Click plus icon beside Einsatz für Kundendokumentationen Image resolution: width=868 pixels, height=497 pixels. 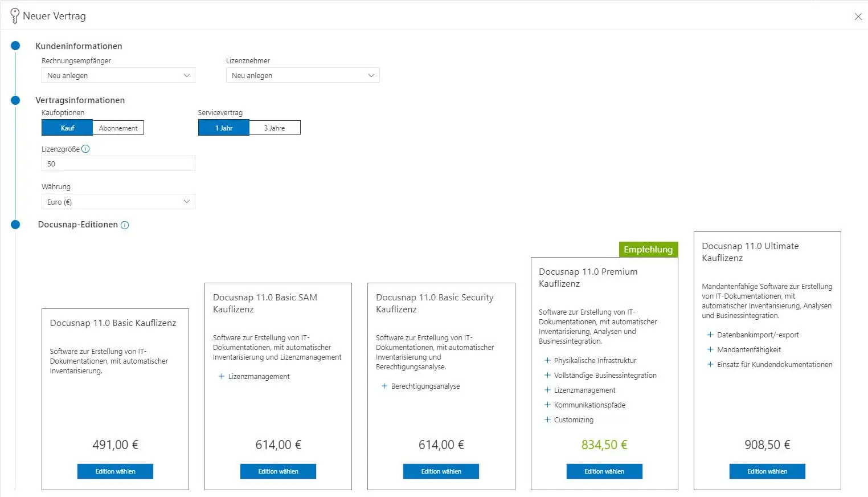(710, 364)
